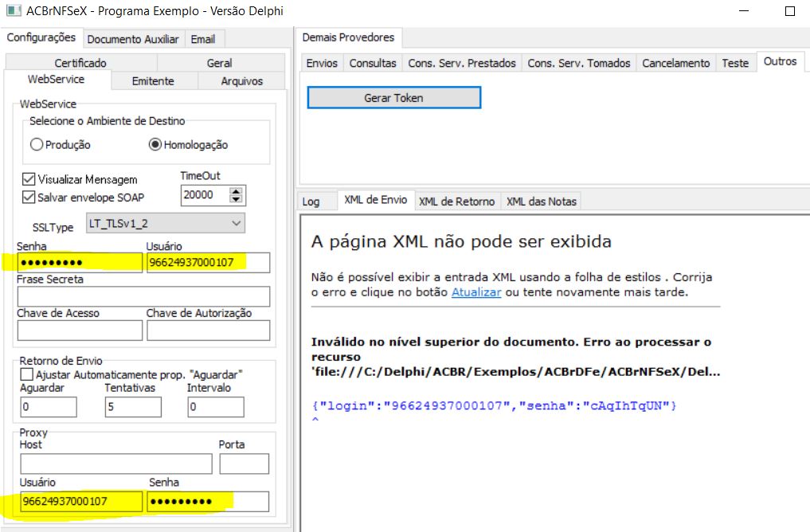Click the JSON login/senha text line
The height and width of the screenshot is (532, 810).
coord(494,406)
